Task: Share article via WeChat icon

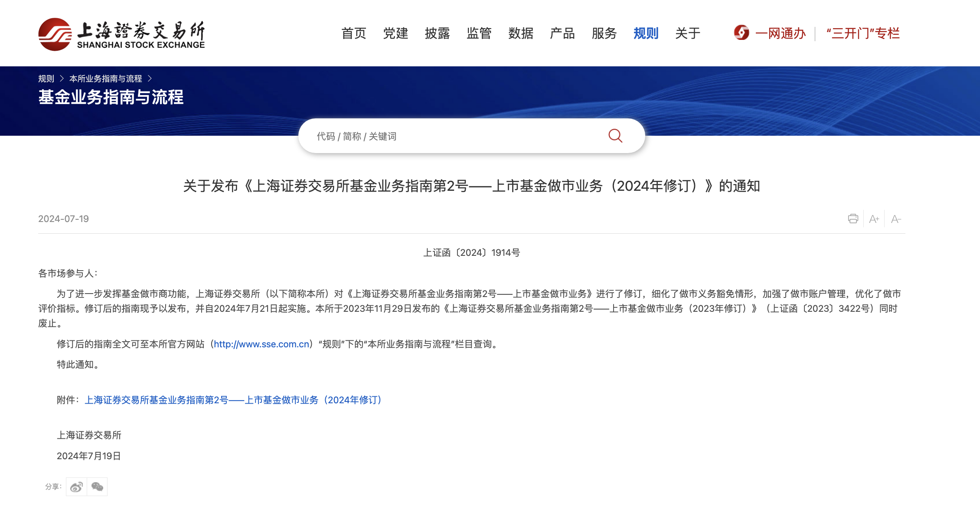Action: tap(97, 487)
